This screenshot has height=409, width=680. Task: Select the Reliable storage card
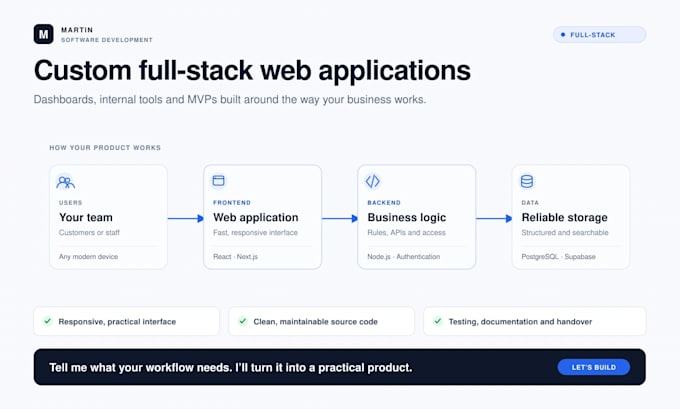pos(571,217)
